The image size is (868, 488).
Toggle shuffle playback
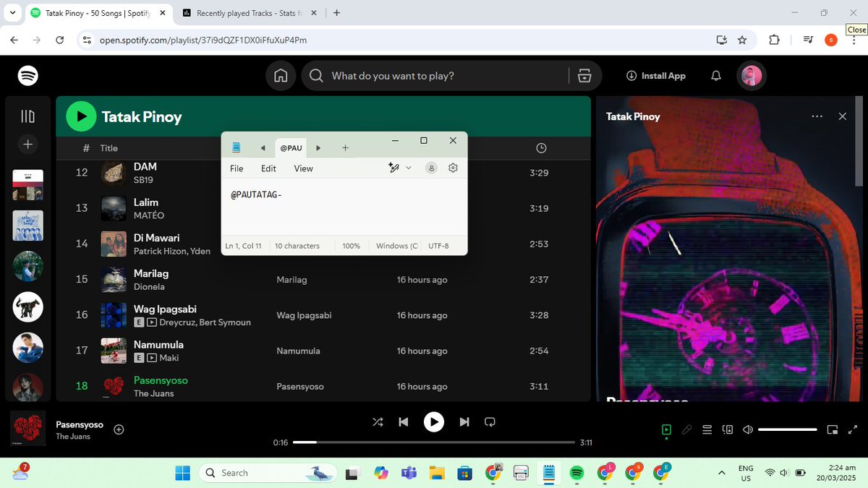[378, 422]
